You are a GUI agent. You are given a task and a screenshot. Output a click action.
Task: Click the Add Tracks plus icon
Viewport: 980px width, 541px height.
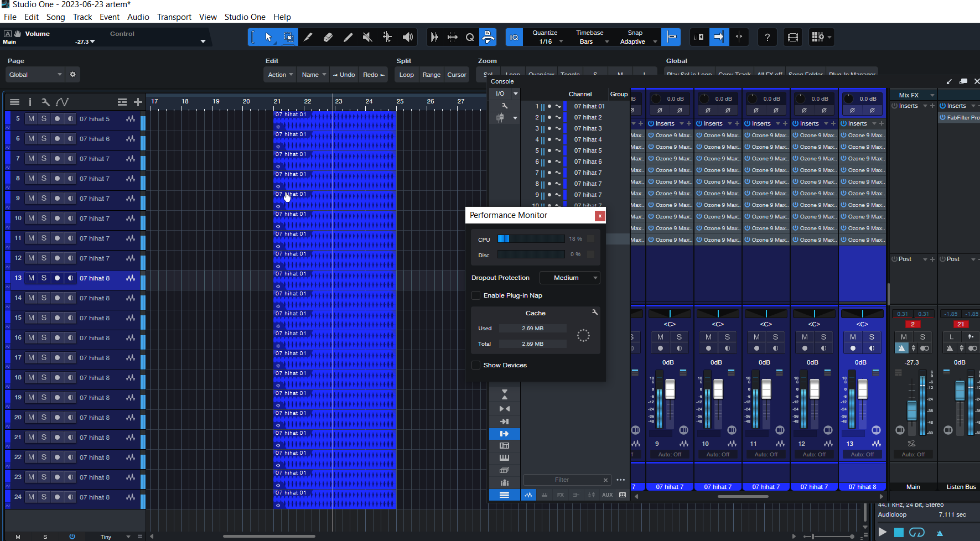[x=138, y=102]
